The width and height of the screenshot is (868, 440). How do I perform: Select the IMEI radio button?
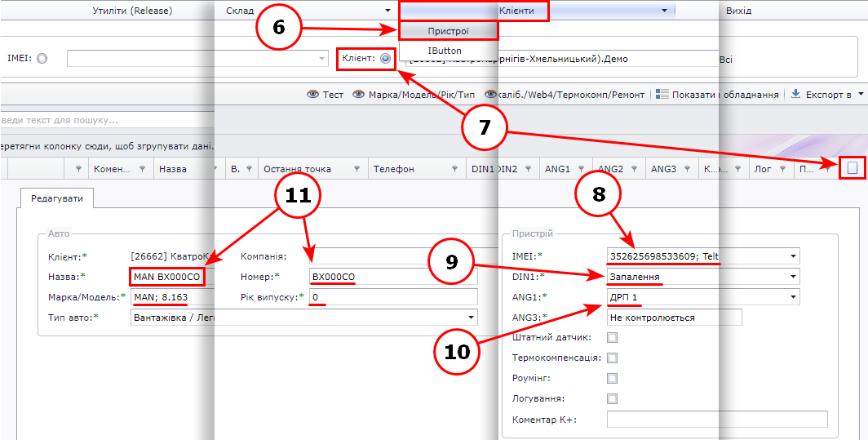point(42,58)
